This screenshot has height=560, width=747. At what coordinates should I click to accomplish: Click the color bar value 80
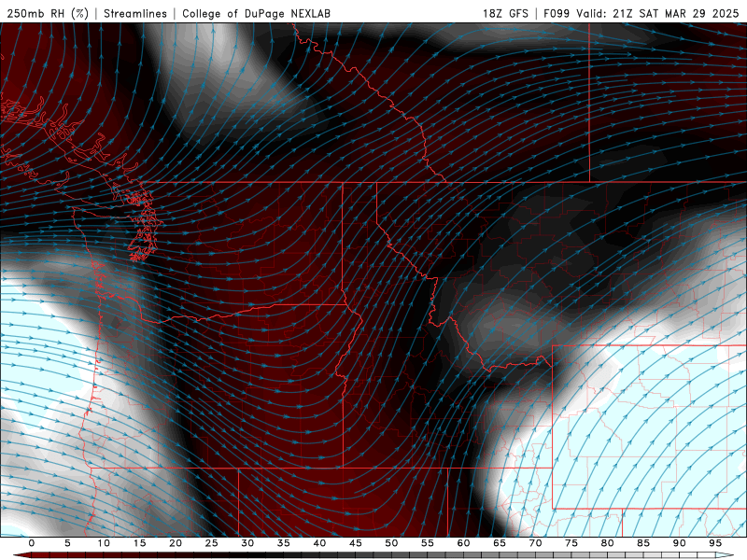point(608,543)
